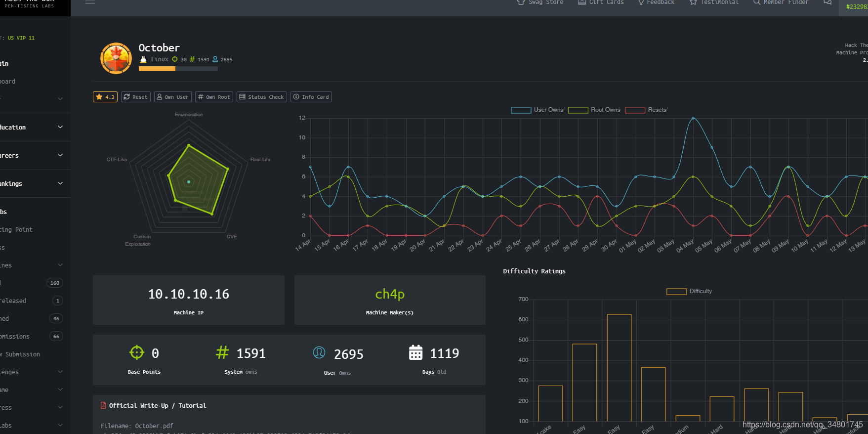868x434 pixels.
Task: Click the Real-Life vertex on radar chart
Action: coord(228,169)
